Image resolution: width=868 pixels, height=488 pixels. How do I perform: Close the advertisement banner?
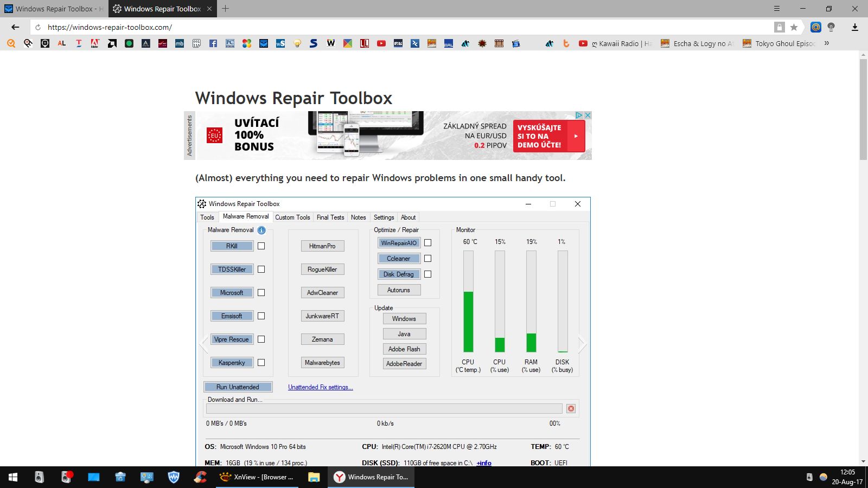coord(588,115)
